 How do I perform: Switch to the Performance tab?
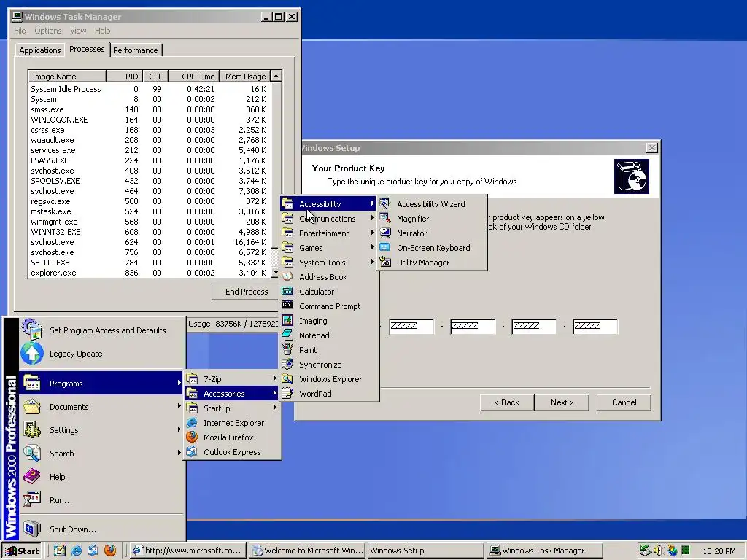pyautogui.click(x=136, y=50)
